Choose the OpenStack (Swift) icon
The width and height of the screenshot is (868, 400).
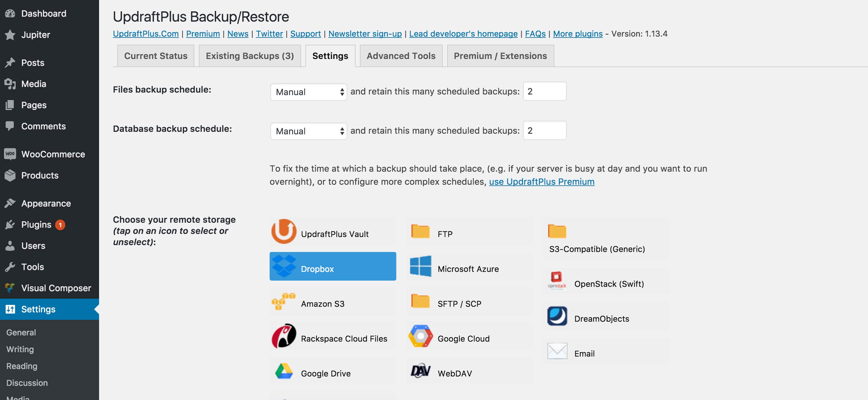(x=557, y=281)
